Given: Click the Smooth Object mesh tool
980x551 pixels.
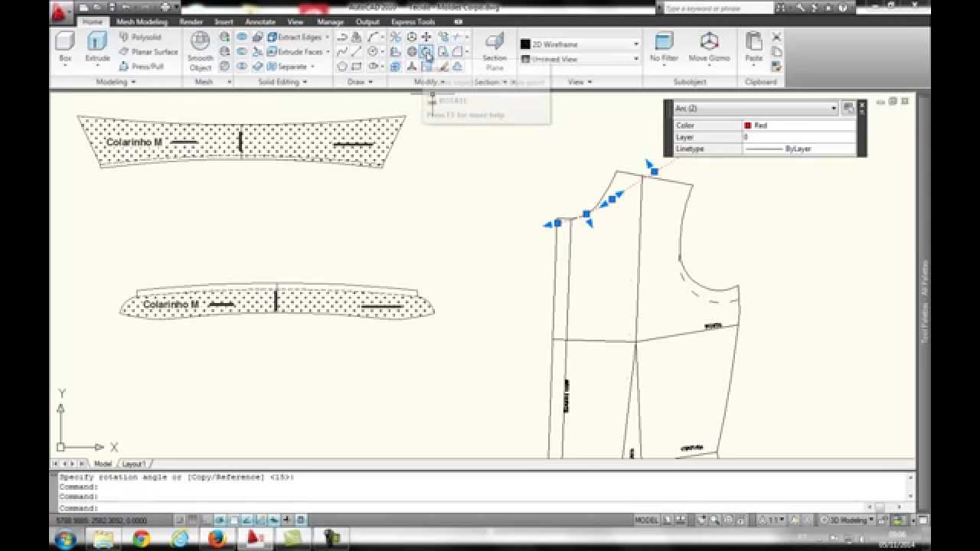Looking at the screenshot, I should 200,52.
